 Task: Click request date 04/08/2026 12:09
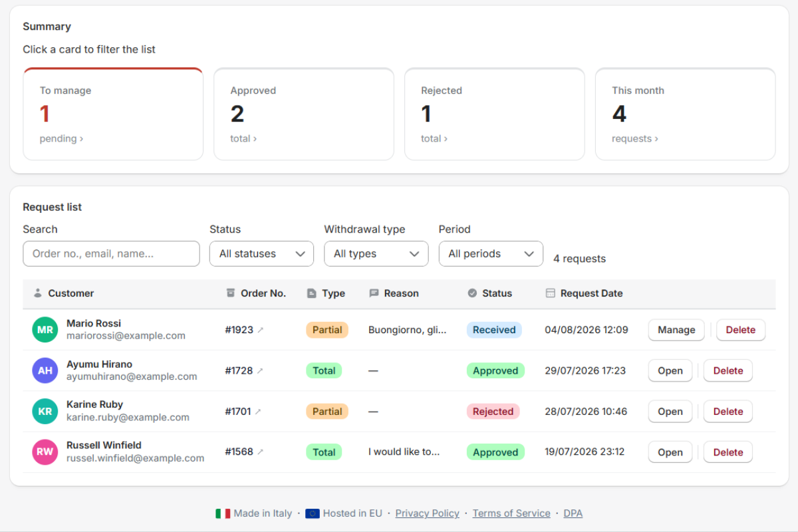pyautogui.click(x=587, y=330)
